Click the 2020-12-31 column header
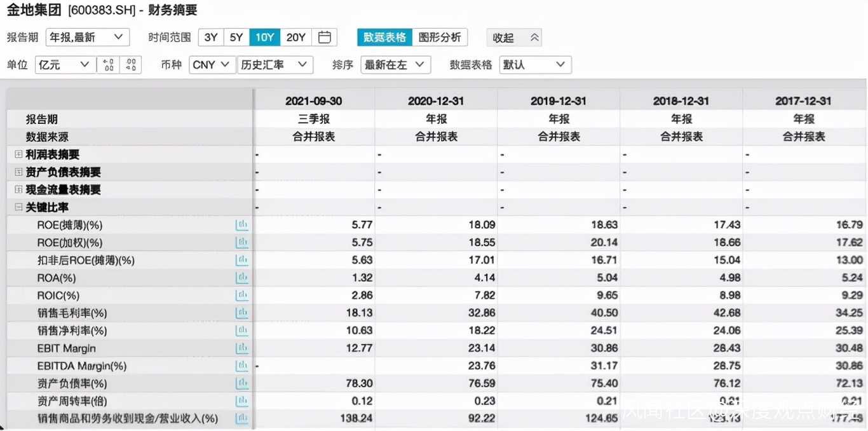Viewport: 868px width, 431px height. (x=436, y=101)
